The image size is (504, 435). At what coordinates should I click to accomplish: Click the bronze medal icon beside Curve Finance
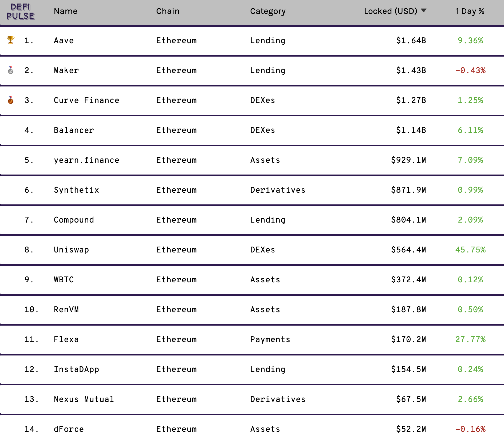click(10, 100)
